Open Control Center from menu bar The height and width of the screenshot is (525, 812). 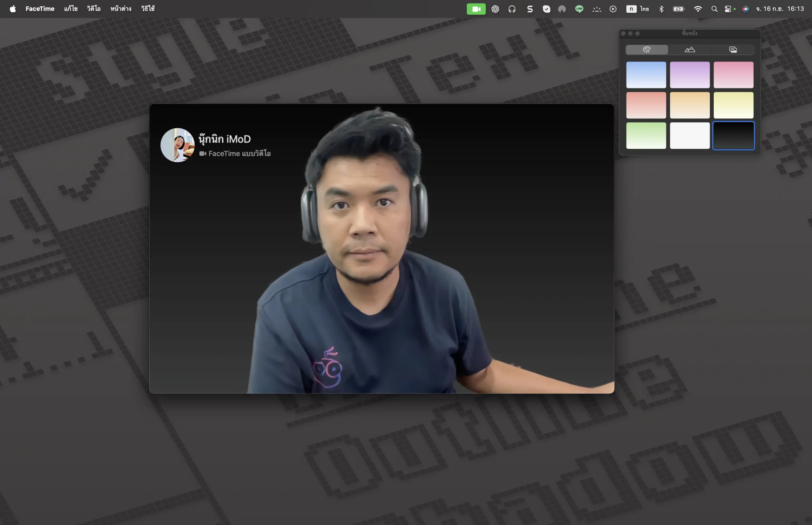click(x=728, y=9)
